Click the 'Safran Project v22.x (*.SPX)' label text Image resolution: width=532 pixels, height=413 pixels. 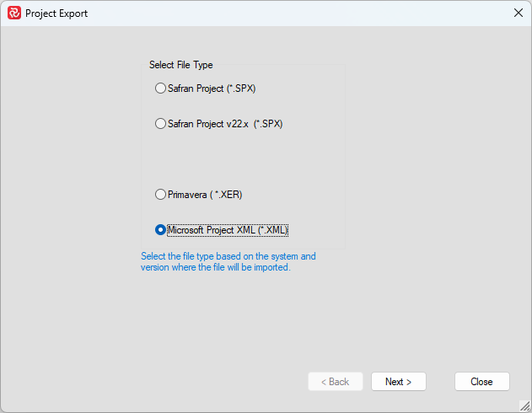pyautogui.click(x=225, y=124)
